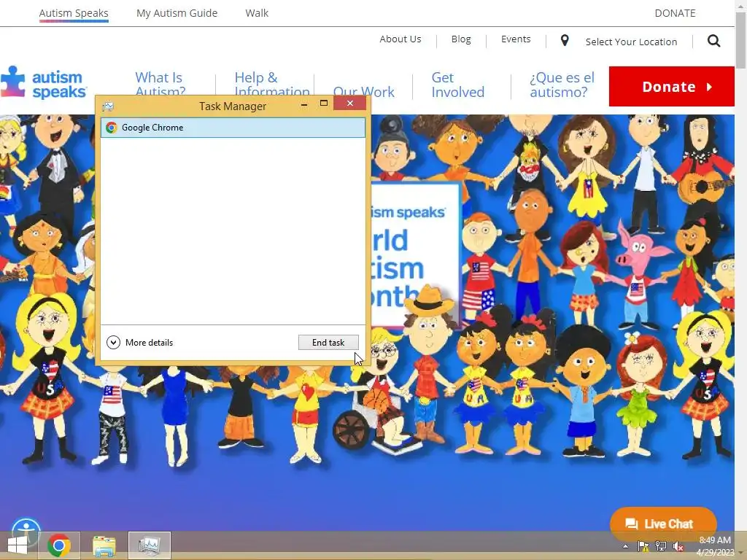
Task: Open the My Autism Guide tab
Action: click(177, 13)
